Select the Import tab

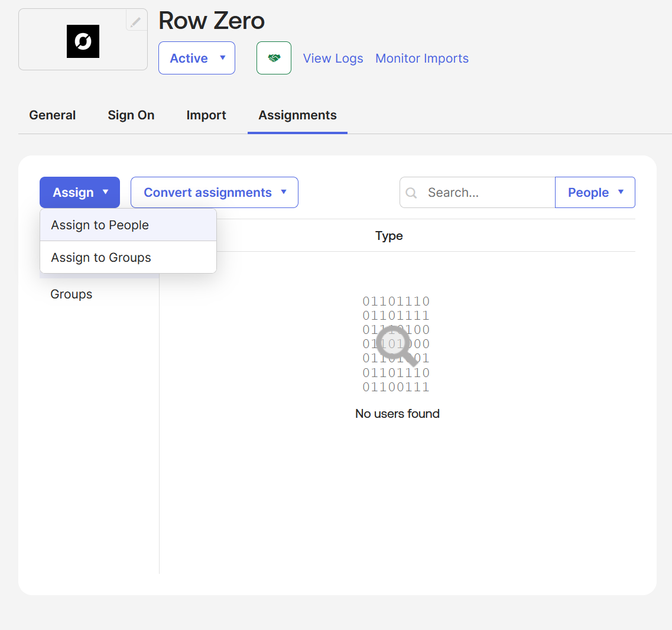tap(206, 115)
